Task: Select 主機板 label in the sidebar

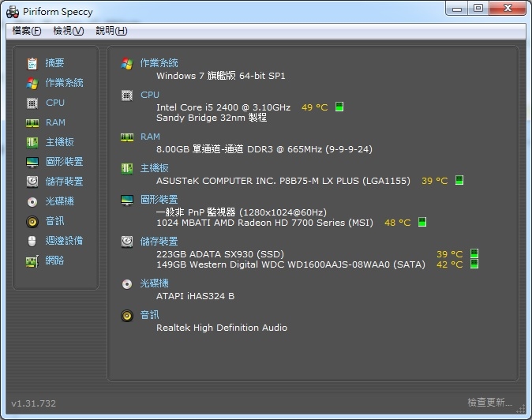Action: (x=60, y=142)
